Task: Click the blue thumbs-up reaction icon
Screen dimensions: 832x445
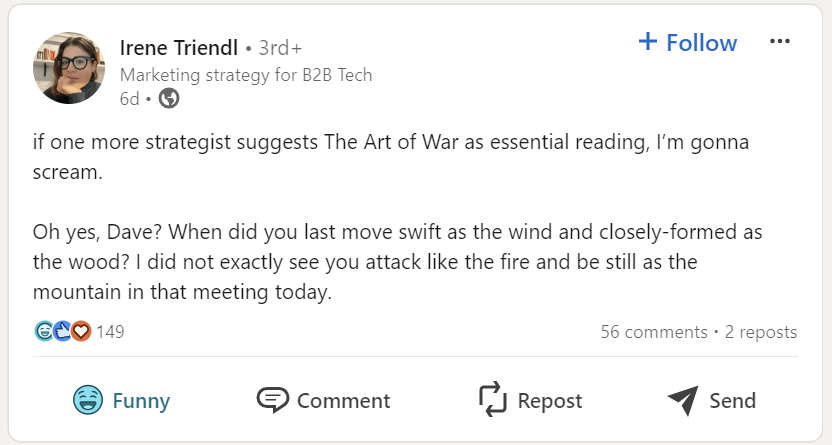Action: tap(62, 331)
